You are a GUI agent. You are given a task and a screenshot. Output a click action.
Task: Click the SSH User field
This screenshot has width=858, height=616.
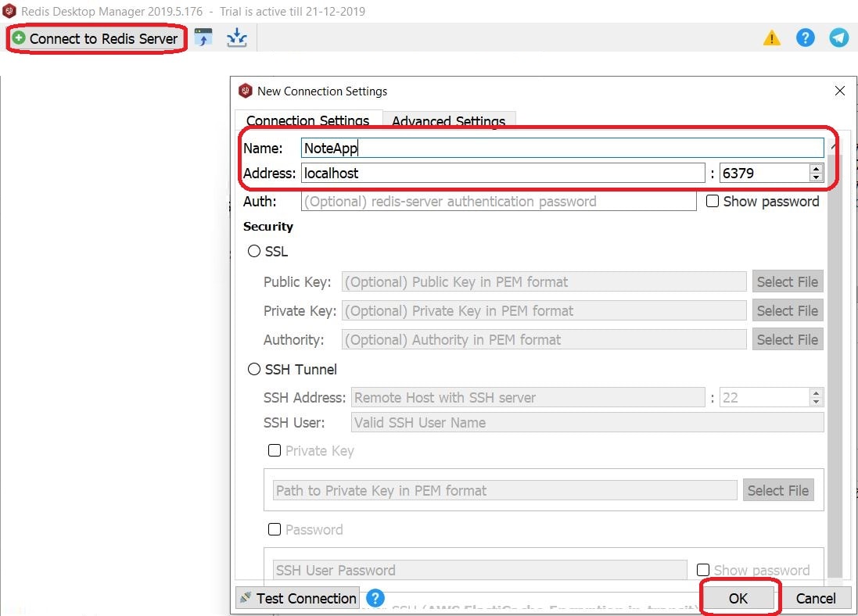587,423
